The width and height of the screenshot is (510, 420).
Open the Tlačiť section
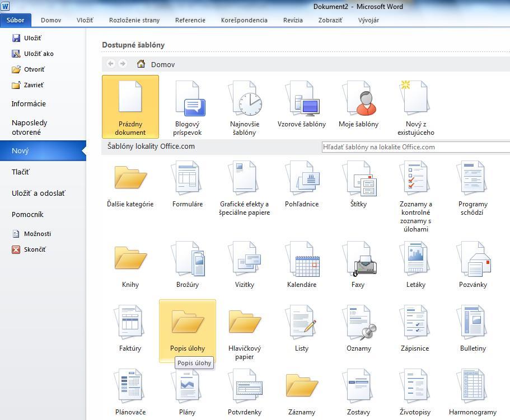click(21, 172)
